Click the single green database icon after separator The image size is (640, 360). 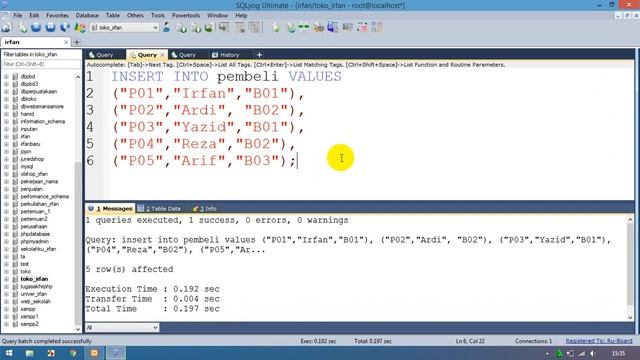click(276, 28)
